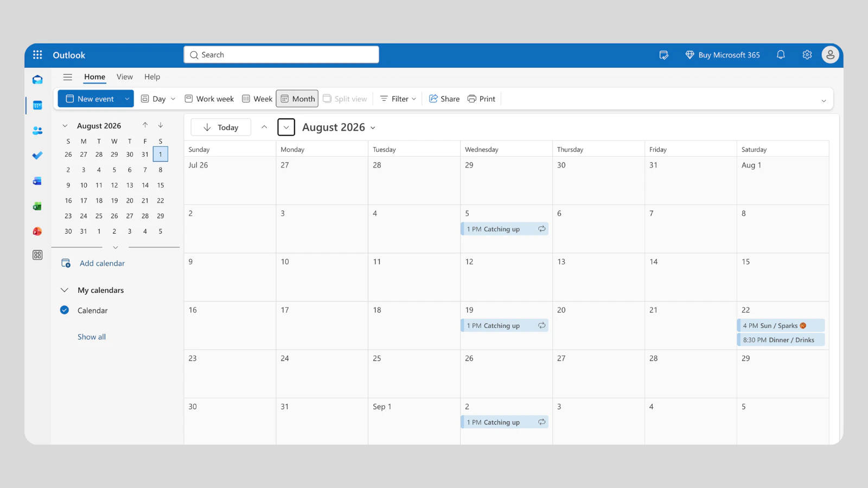The height and width of the screenshot is (488, 868).
Task: Uncheck the Calendar checkbox under My calendars
Action: 65,310
